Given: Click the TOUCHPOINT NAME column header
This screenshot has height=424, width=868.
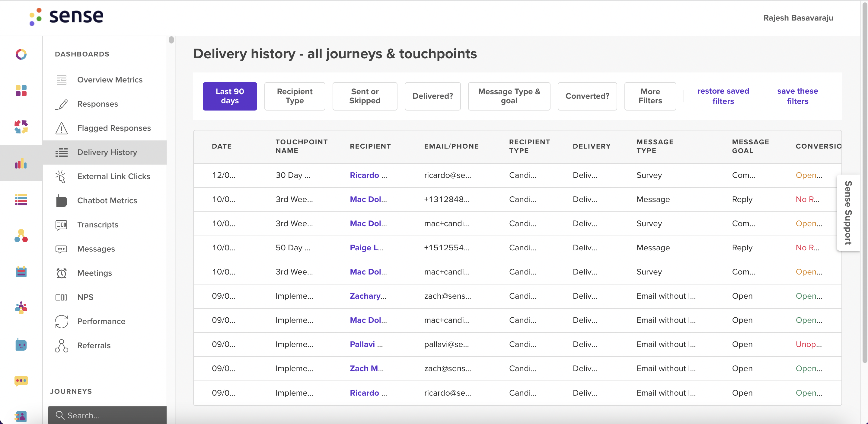Looking at the screenshot, I should coord(302,146).
